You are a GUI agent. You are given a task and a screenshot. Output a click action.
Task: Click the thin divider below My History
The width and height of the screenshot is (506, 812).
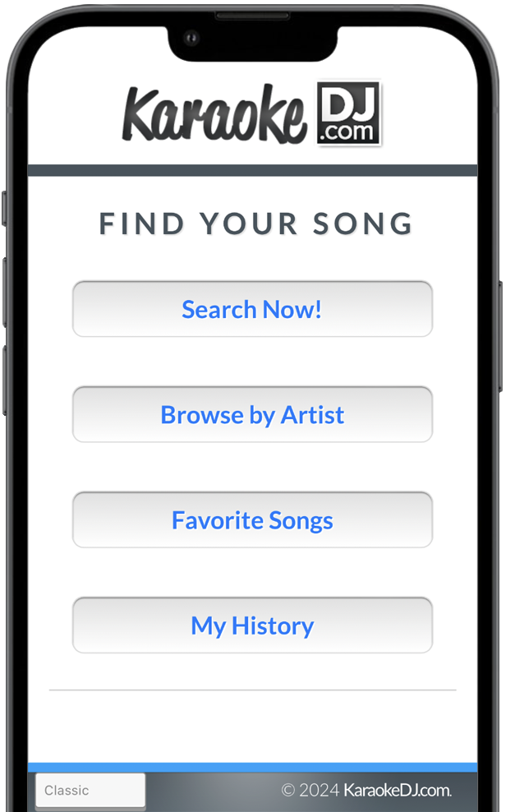coord(252,690)
